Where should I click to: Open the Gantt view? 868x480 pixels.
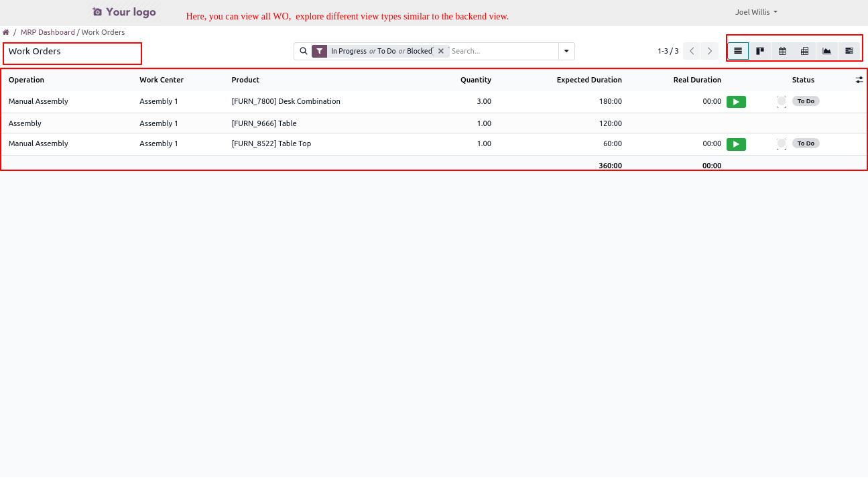coord(849,51)
